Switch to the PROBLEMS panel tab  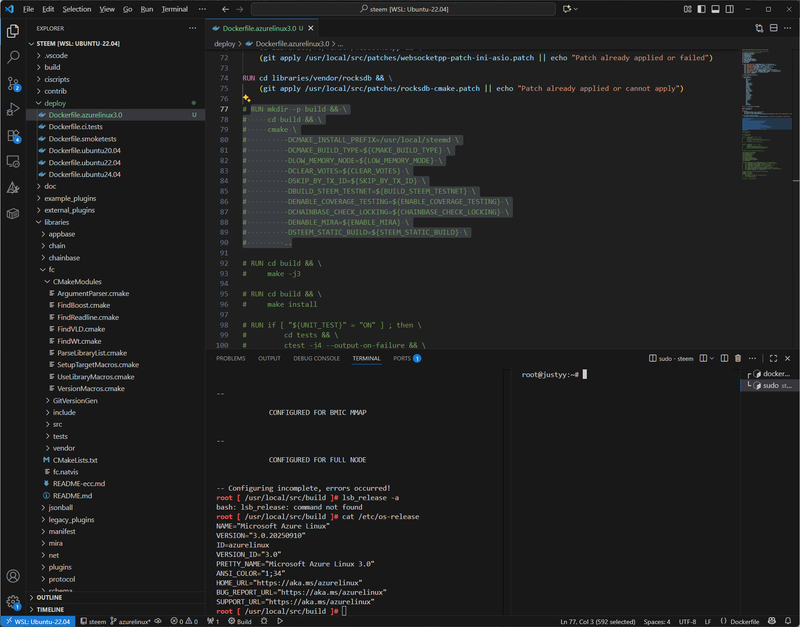(230, 358)
